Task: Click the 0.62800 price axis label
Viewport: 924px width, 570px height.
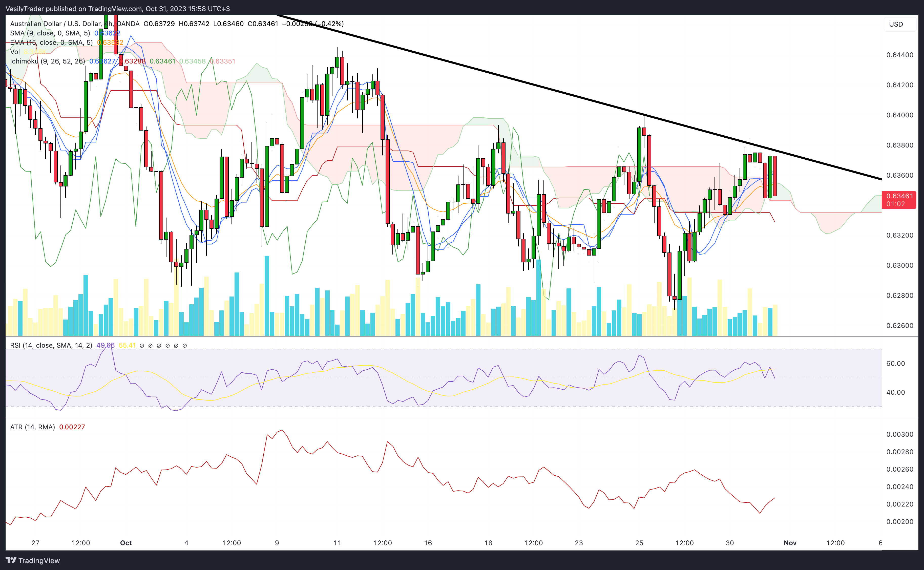Action: coord(900,296)
